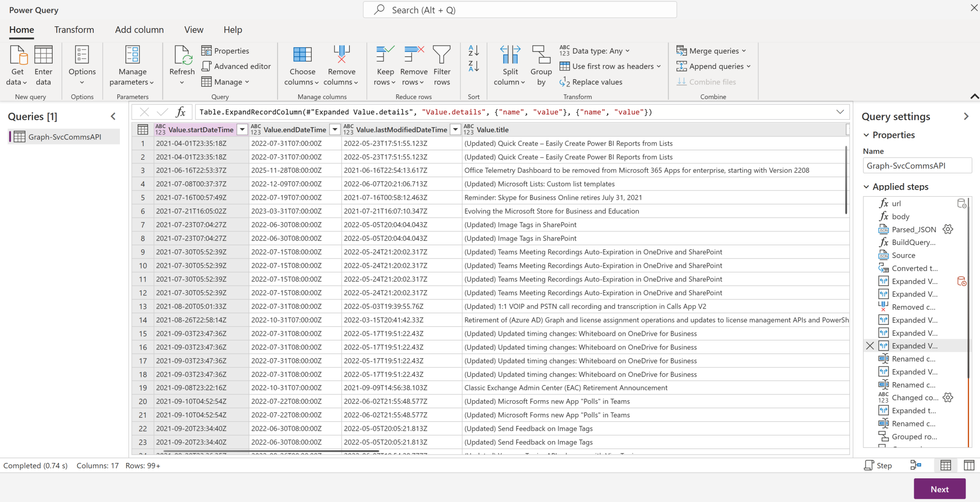Delete the selected Expanded V... step
Screen dimensions: 980x502
pyautogui.click(x=870, y=346)
